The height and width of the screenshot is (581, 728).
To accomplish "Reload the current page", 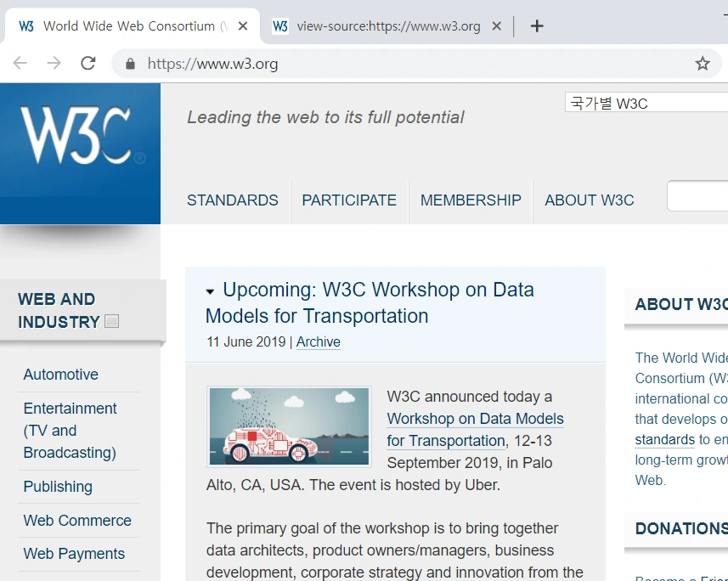I will (x=88, y=63).
